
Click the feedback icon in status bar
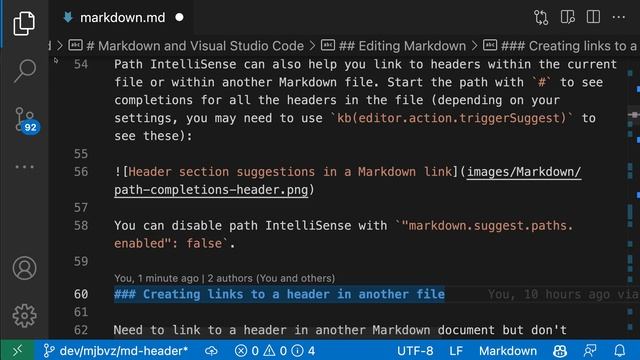[x=590, y=351]
